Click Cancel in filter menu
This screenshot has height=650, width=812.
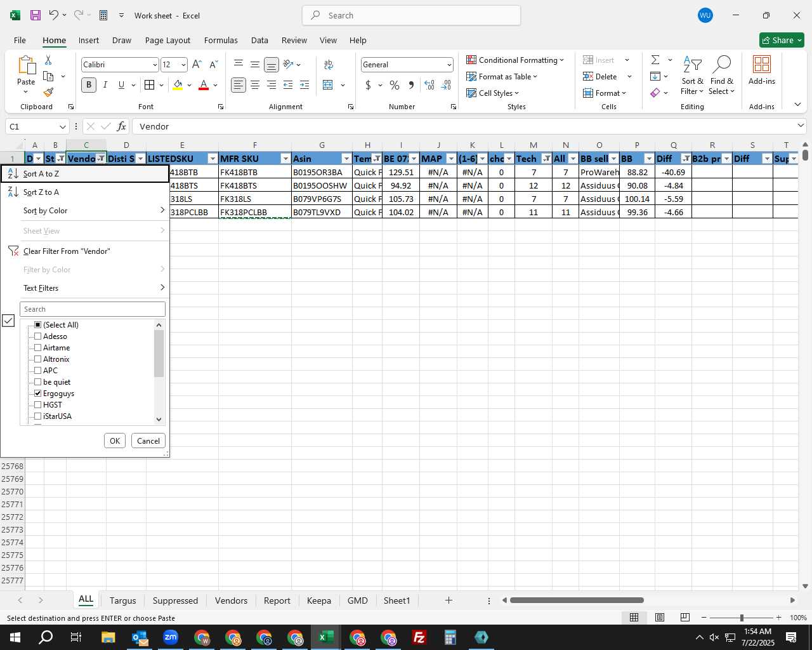(148, 441)
